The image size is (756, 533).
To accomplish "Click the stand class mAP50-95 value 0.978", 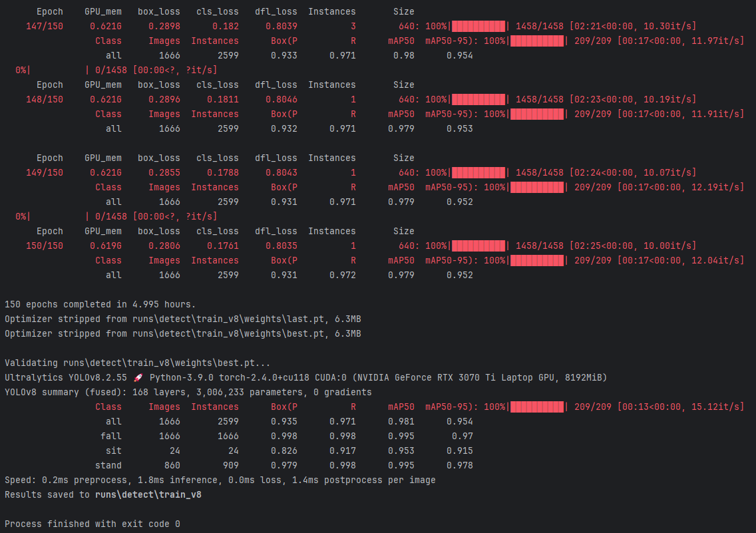I will pyautogui.click(x=459, y=466).
